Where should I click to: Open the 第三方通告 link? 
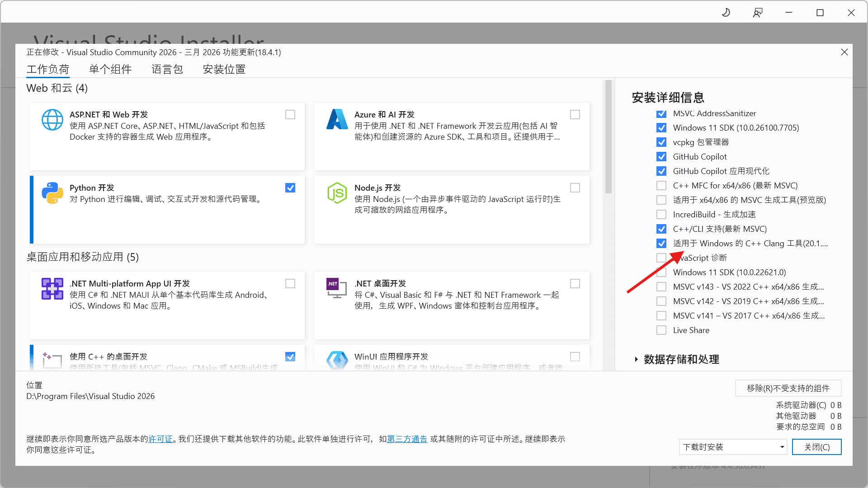tap(407, 439)
